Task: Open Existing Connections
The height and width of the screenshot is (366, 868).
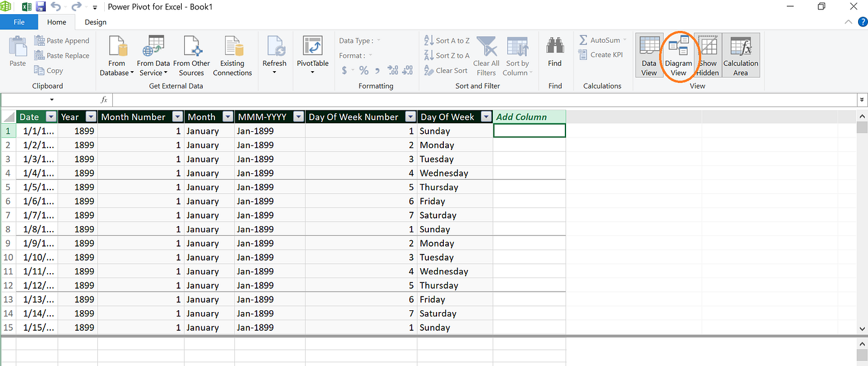Action: pyautogui.click(x=232, y=56)
